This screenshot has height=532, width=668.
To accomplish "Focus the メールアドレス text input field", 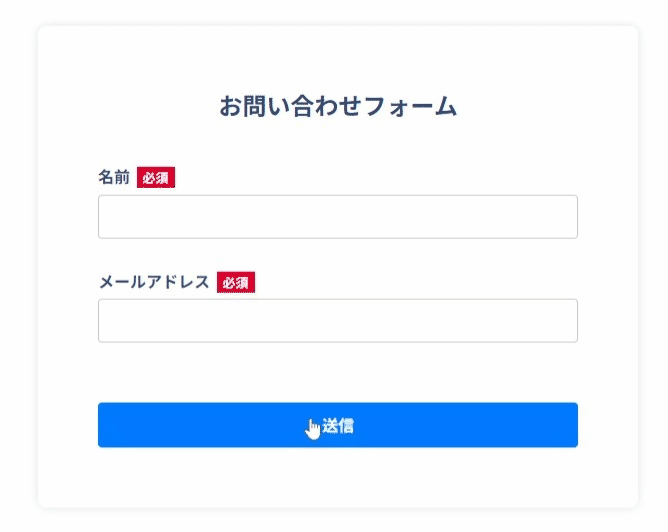I will (x=337, y=321).
